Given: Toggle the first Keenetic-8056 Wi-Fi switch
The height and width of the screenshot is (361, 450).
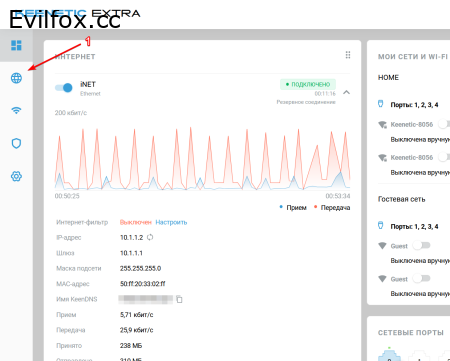Looking at the screenshot, I should 444,124.
